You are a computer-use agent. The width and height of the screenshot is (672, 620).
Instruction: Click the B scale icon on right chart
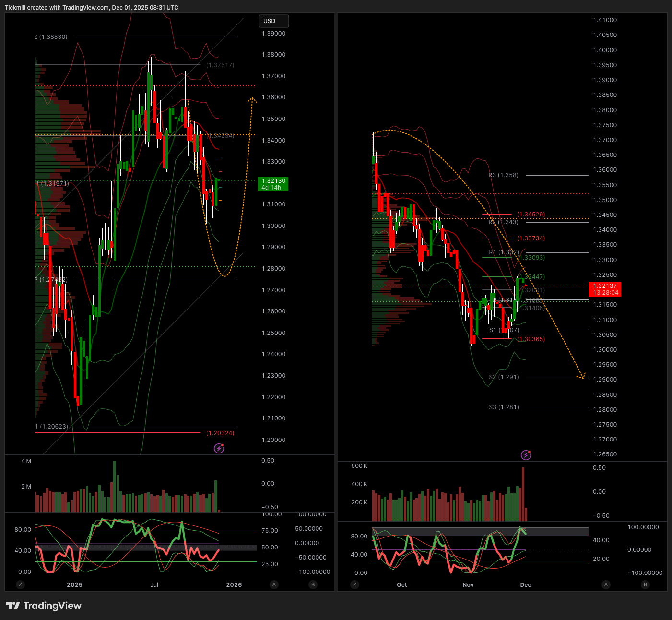pyautogui.click(x=645, y=584)
